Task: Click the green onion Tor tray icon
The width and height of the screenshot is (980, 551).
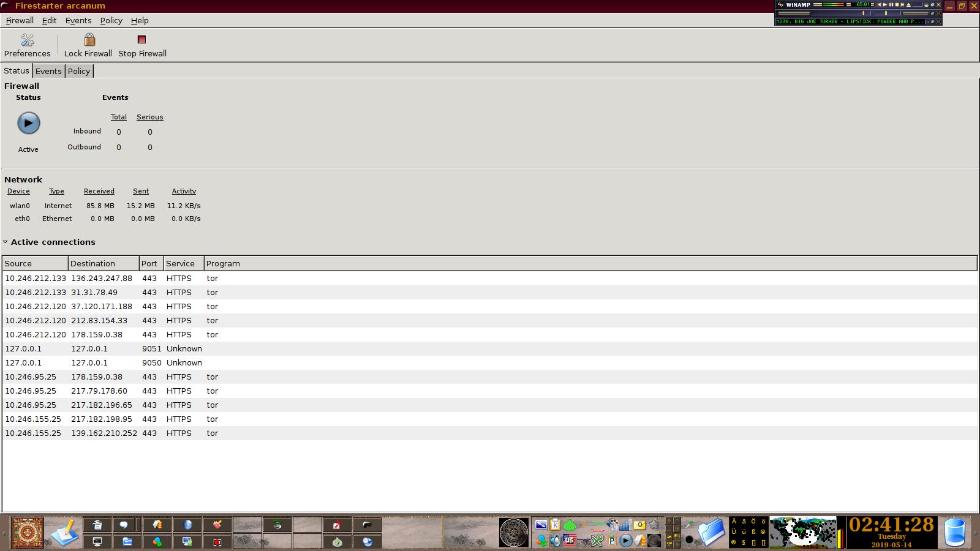Action: 570,525
